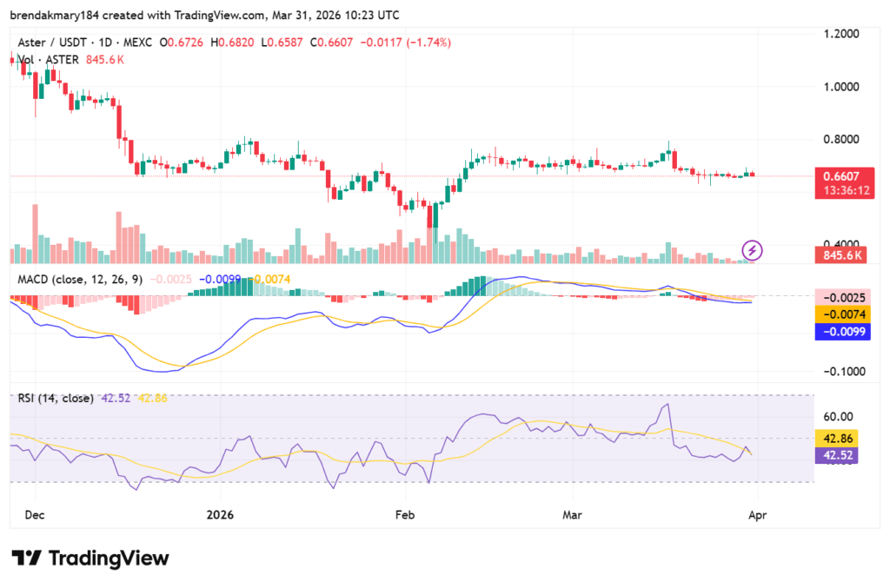Click the 2026 label on the time axis

(x=220, y=514)
